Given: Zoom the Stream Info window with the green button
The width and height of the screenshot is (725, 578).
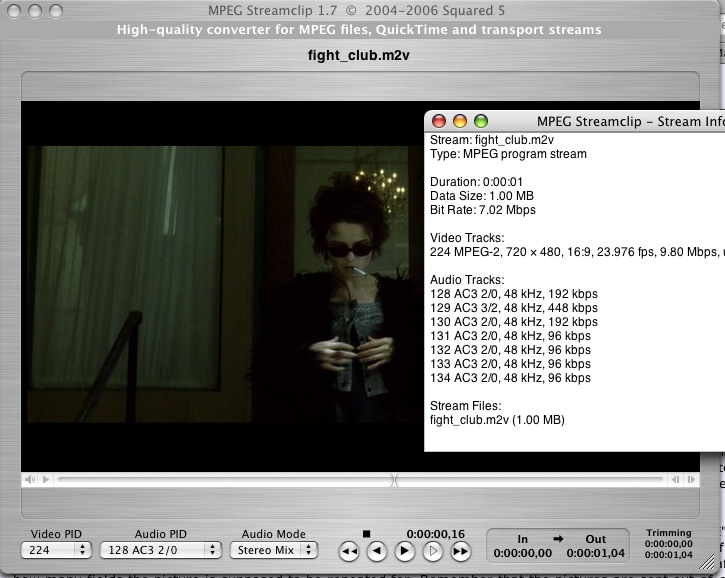Looking at the screenshot, I should (481, 121).
